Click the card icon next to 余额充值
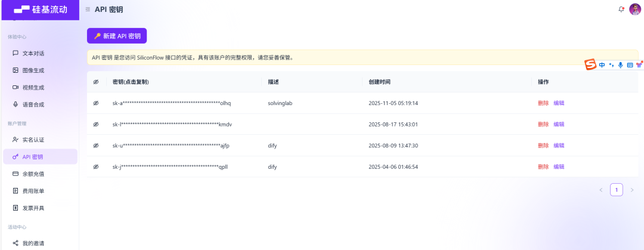 [16, 174]
